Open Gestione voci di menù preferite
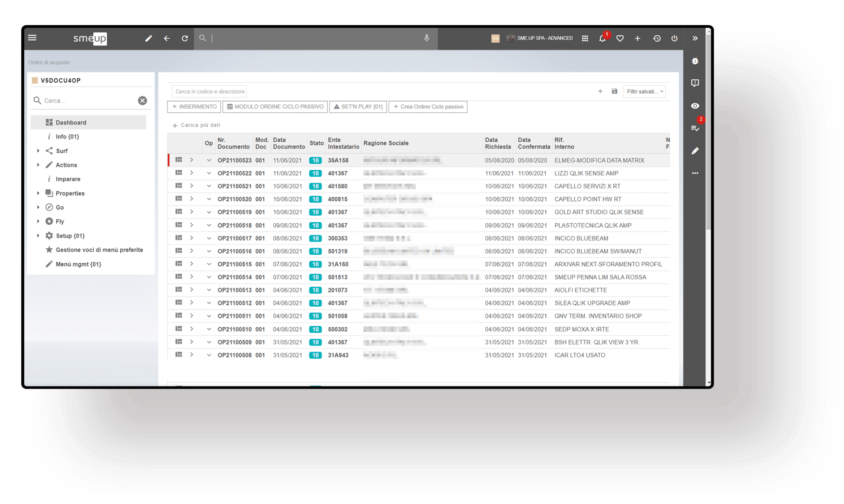 99,250
